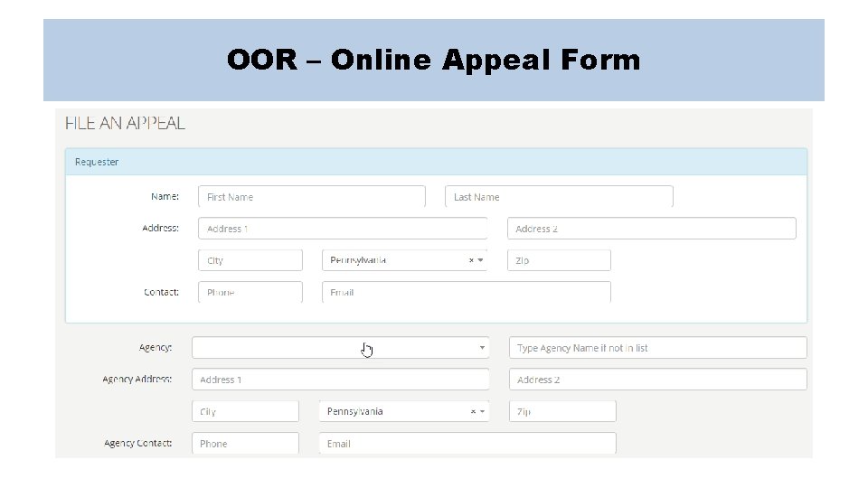Click the requester Contact label

coord(161,292)
